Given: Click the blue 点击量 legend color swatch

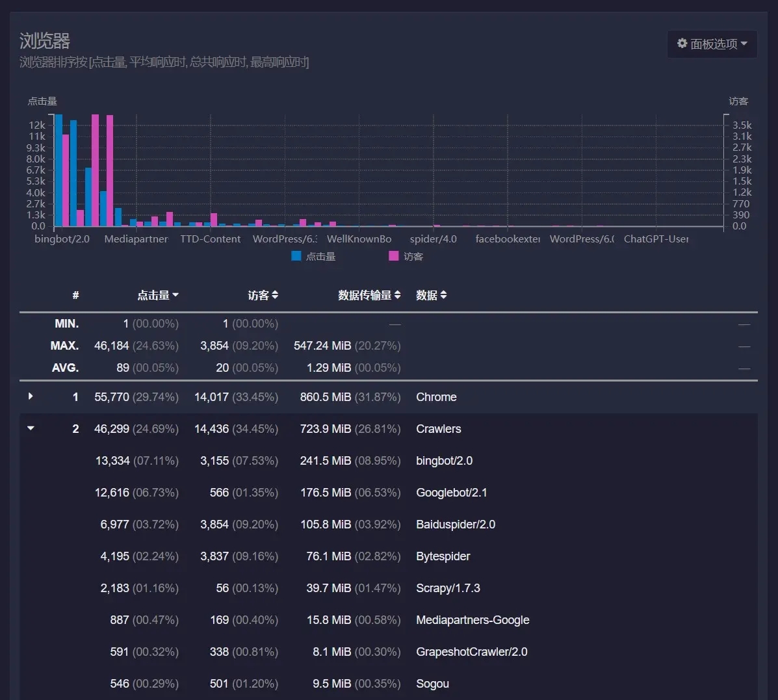Looking at the screenshot, I should click(x=296, y=255).
